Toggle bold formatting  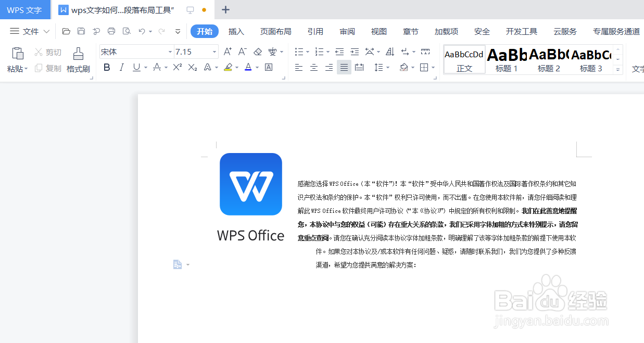(107, 67)
